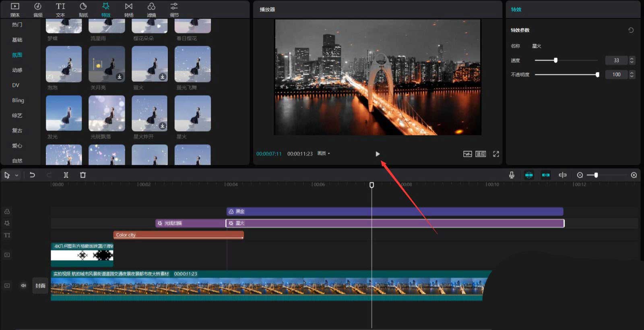Click the 不透明度 opacity slider handle

(597, 74)
